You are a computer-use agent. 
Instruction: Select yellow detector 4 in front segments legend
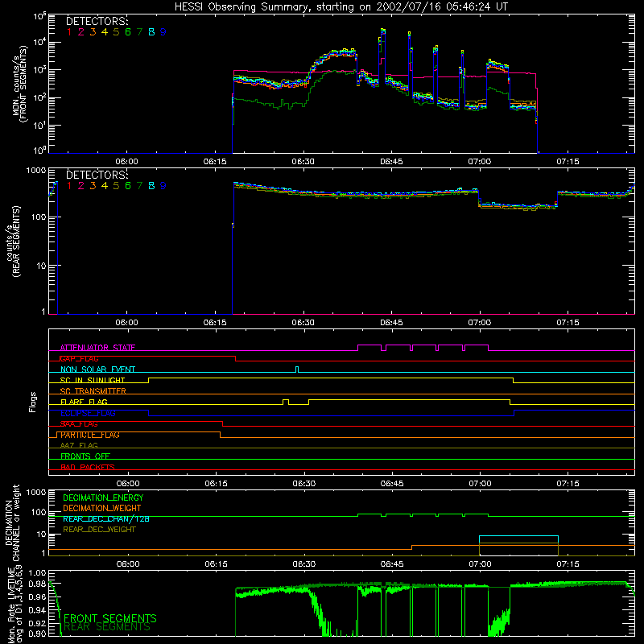point(105,32)
